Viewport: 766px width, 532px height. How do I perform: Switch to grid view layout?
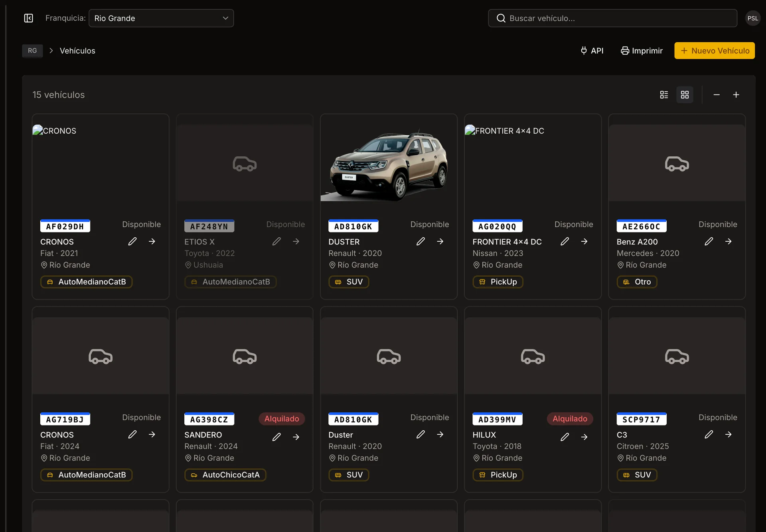(685, 95)
